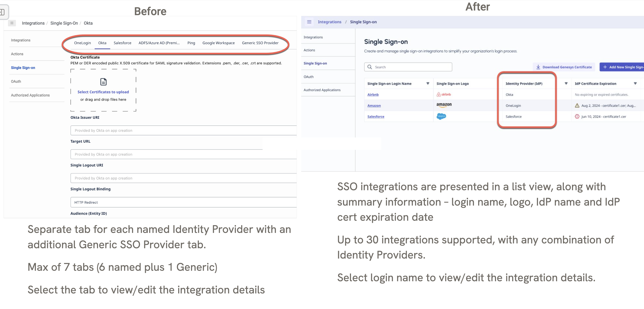Open the Single Logout Binding HTTP Redirect dropdown
644x309 pixels.
[x=183, y=202]
